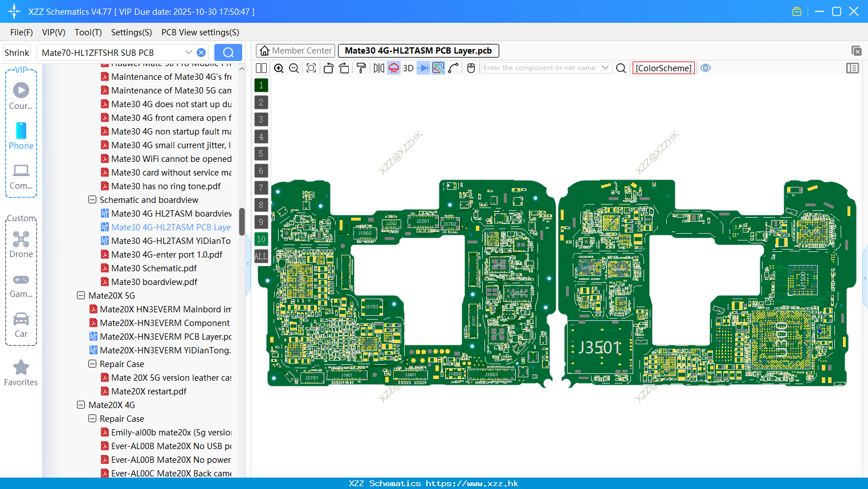Click the fit-to-screen icon
Viewport: 868px width, 489px height.
pyautogui.click(x=311, y=68)
